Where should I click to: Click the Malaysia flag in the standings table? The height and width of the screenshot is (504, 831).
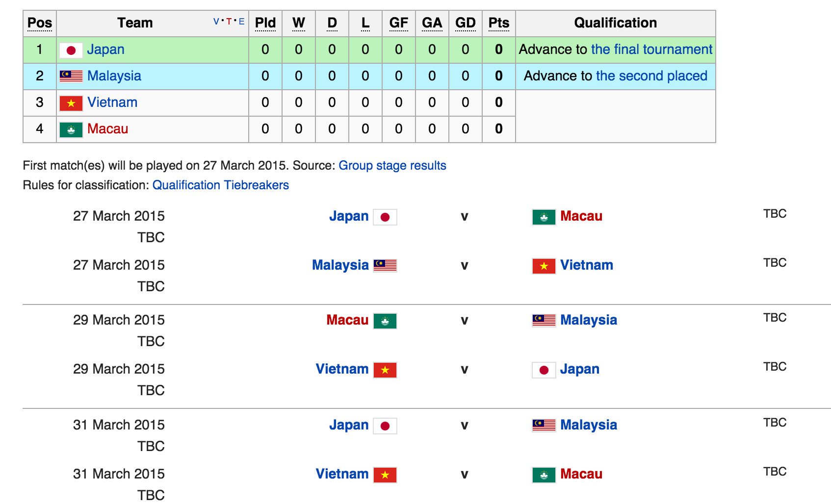(x=71, y=76)
